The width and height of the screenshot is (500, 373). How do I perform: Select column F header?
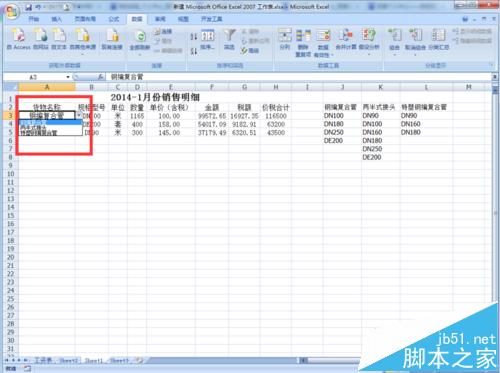(212, 87)
